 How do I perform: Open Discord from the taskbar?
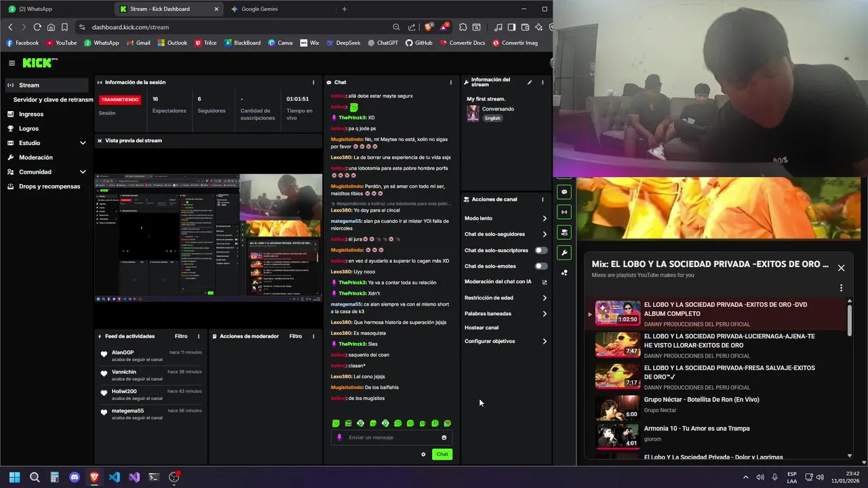75,477
